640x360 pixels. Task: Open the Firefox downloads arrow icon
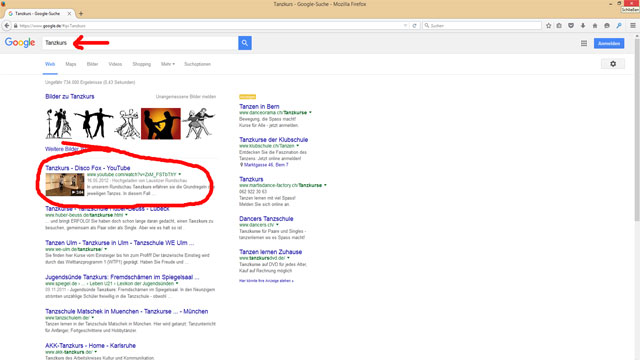point(583,26)
